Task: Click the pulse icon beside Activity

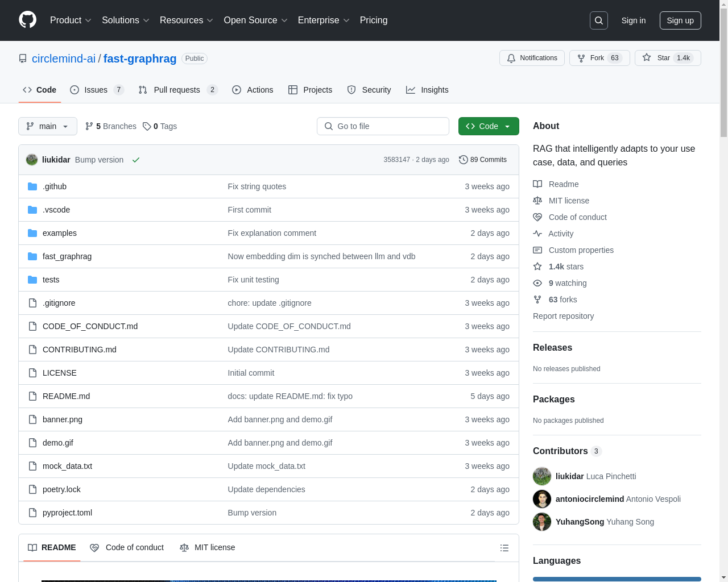Action: click(537, 234)
